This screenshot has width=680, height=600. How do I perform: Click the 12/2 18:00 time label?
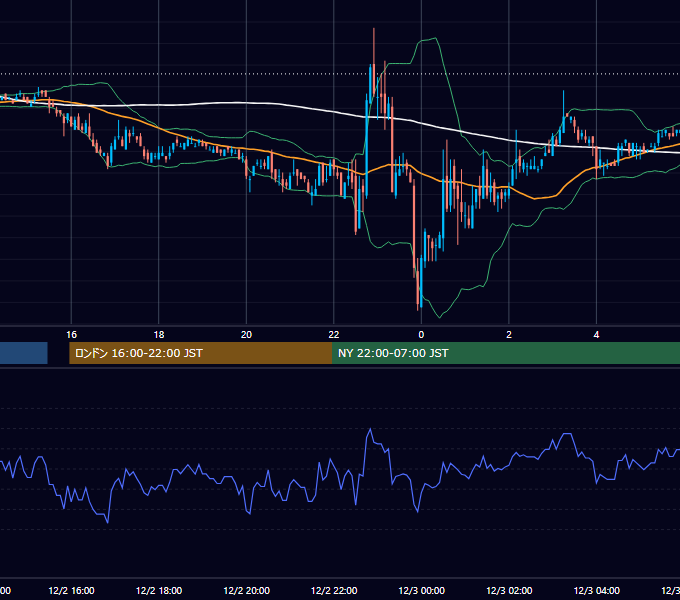click(x=159, y=590)
